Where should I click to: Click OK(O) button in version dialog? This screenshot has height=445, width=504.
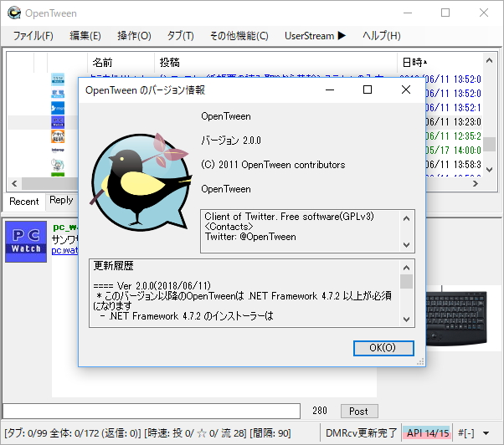point(383,348)
